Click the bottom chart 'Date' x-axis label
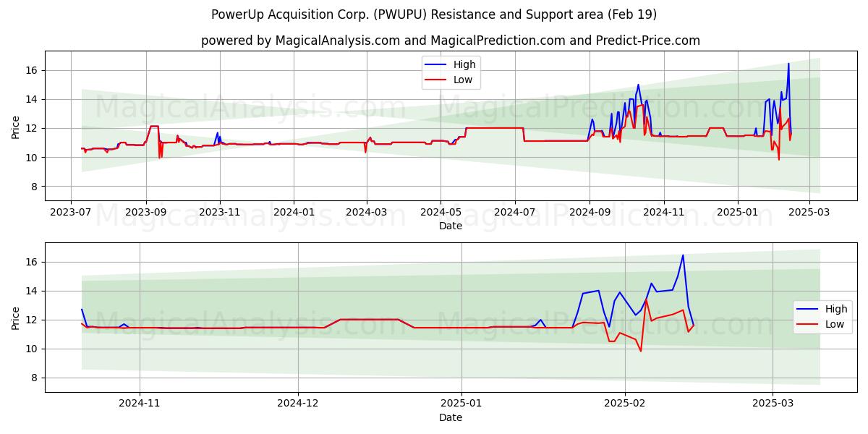 451,417
